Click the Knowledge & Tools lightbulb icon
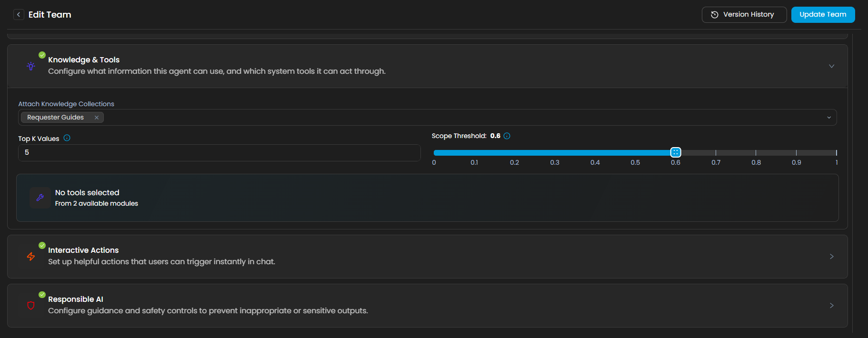The image size is (868, 338). [x=31, y=66]
